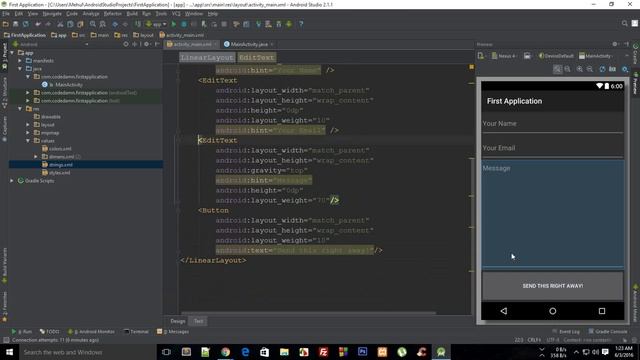
Task: Click the Windows Start button
Action: [x=9, y=352]
